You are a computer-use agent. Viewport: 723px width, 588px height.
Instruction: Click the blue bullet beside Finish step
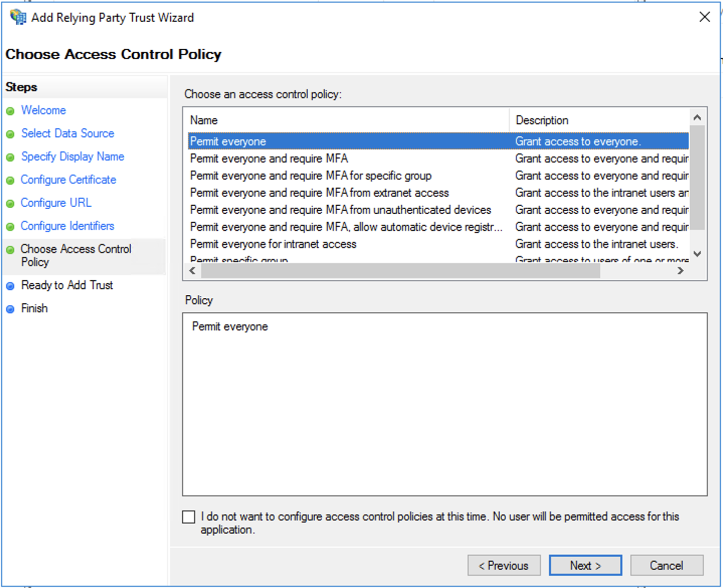coord(10,309)
